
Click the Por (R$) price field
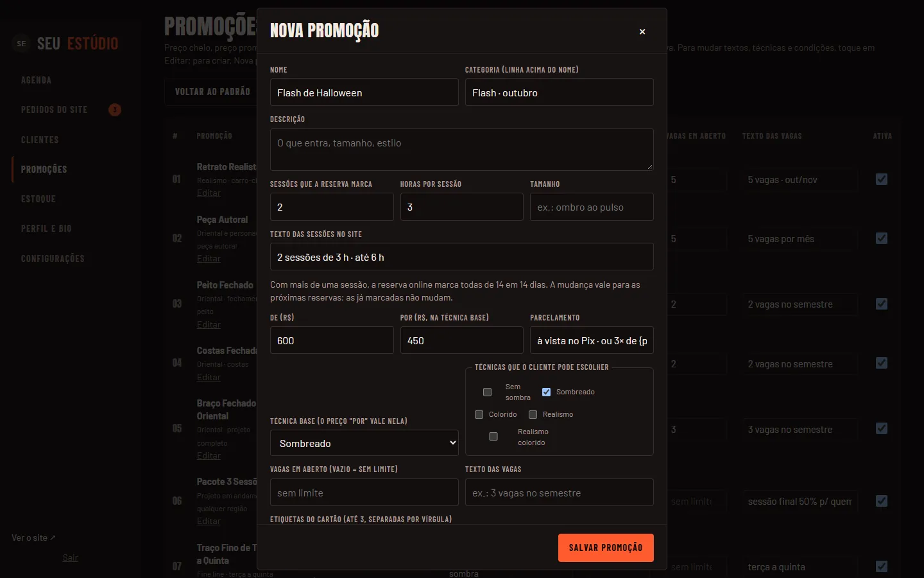click(462, 340)
